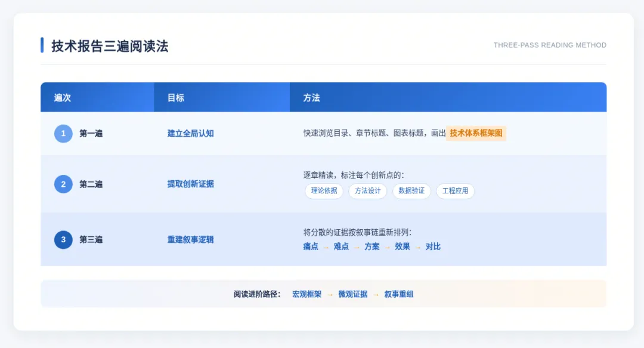Click the title 技术报告三遍阅读法

coord(110,46)
